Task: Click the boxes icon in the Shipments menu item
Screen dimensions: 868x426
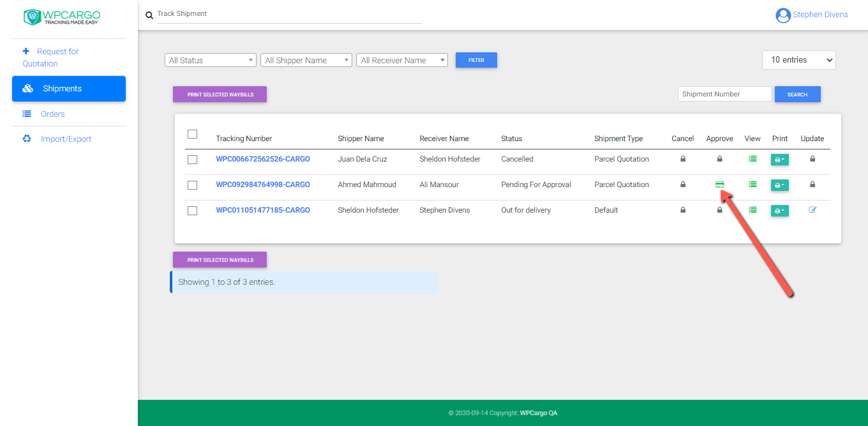Action: click(x=27, y=89)
